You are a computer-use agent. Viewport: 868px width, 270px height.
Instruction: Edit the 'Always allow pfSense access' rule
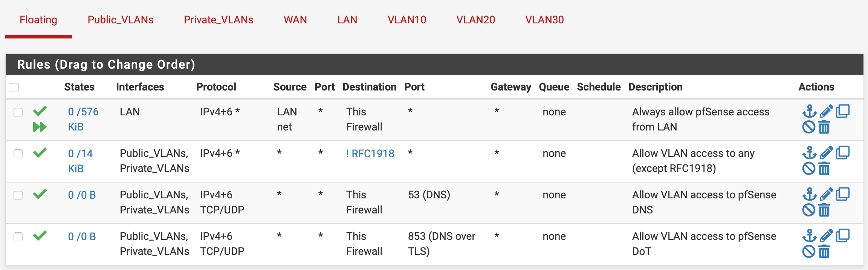(x=826, y=112)
